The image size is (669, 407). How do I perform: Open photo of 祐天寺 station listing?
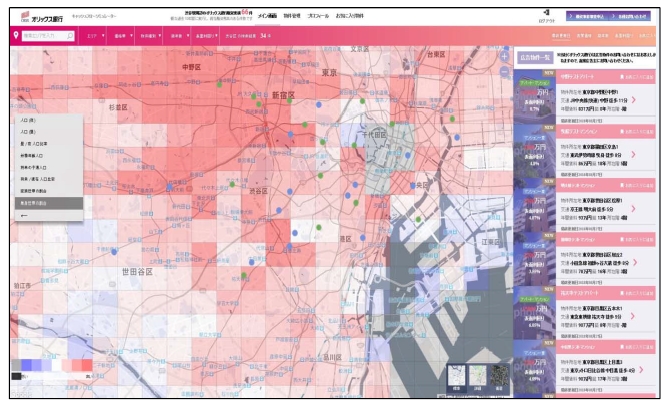[534, 313]
